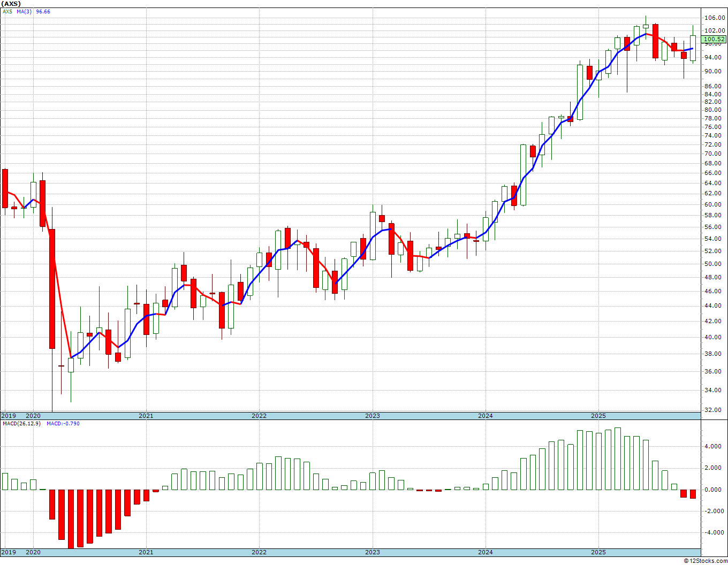The height and width of the screenshot is (565, 728).
Task: Click 2019 on the MACD panel's time axis
Action: pyautogui.click(x=8, y=552)
